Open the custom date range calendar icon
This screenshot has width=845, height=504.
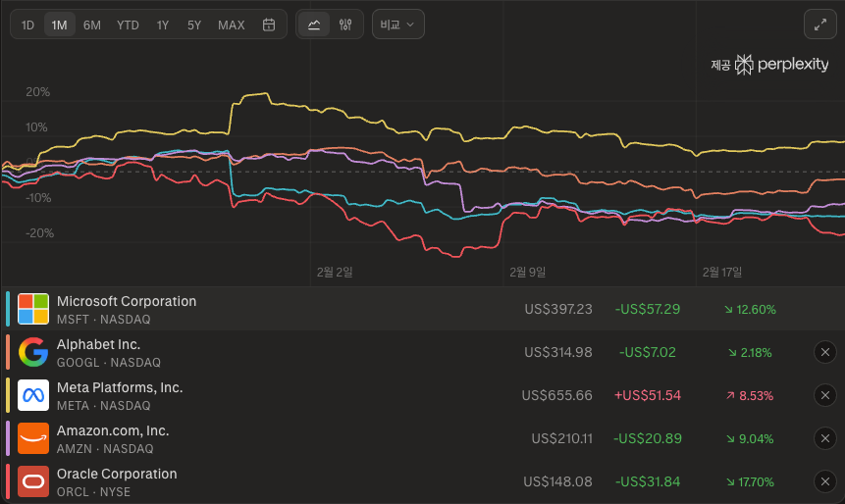coord(269,25)
